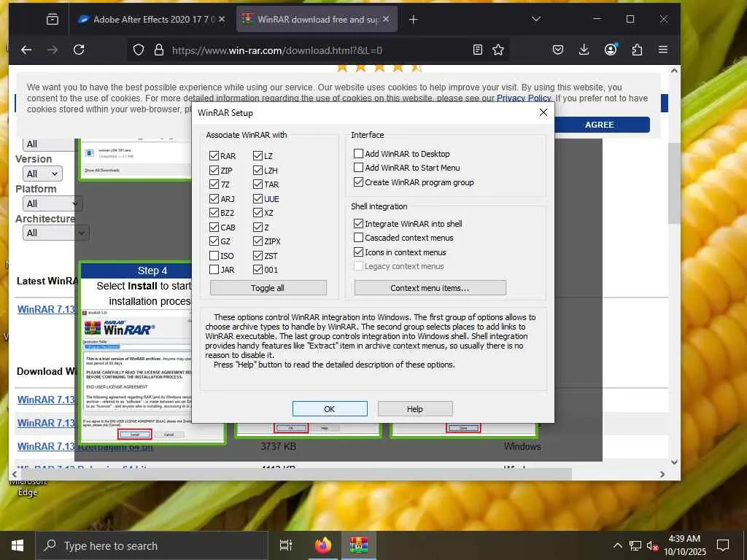Open a new tab with the plus button
747x560 pixels.
(413, 20)
